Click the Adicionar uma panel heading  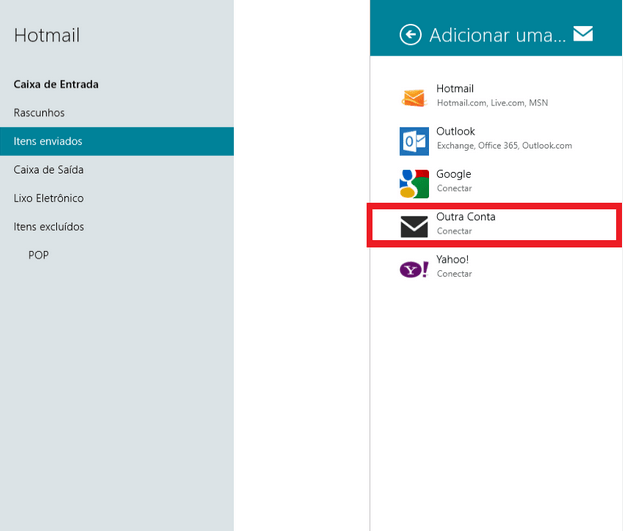tap(497, 35)
